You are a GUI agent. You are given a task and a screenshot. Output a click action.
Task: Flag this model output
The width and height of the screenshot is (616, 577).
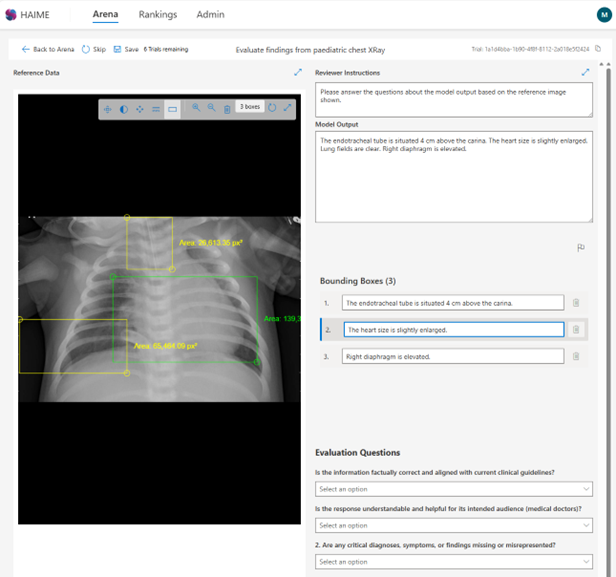(581, 247)
